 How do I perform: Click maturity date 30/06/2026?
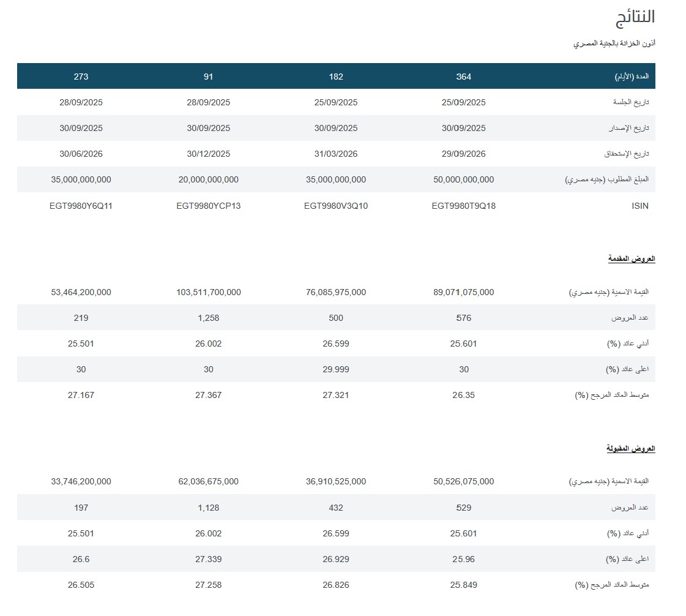(81, 154)
